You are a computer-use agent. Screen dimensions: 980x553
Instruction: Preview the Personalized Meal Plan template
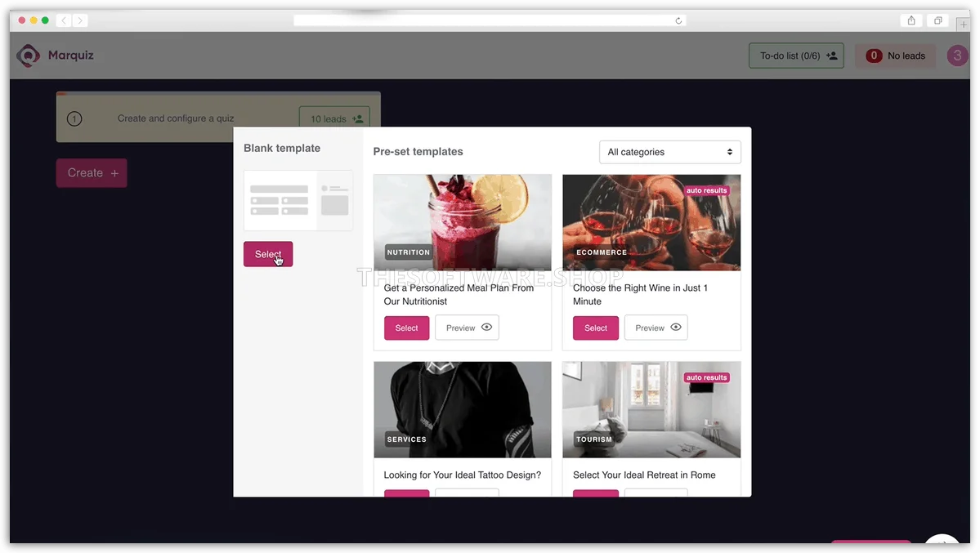pyautogui.click(x=467, y=328)
